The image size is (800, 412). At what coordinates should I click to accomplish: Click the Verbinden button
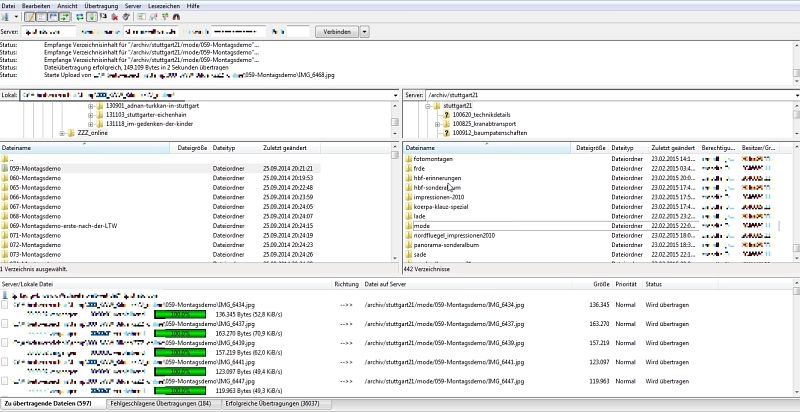[x=336, y=31]
